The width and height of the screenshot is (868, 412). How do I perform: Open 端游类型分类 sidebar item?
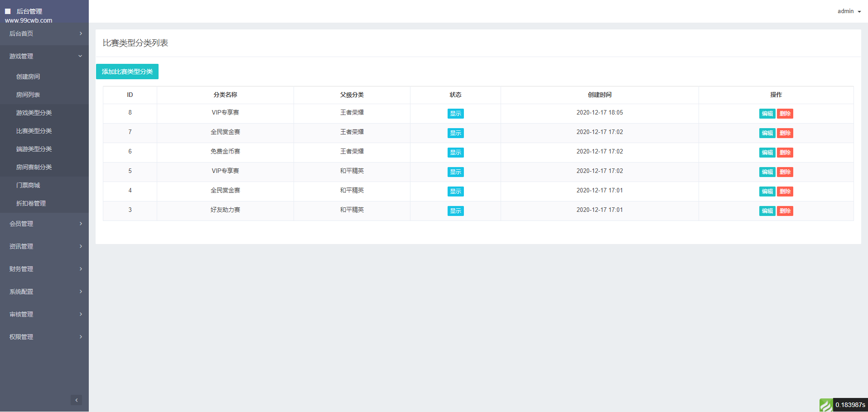44,149
